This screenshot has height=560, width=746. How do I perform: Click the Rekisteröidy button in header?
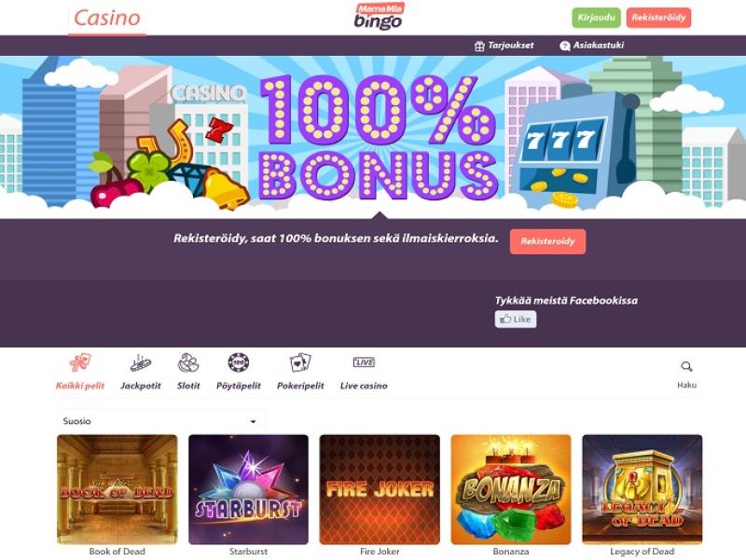[x=658, y=18]
